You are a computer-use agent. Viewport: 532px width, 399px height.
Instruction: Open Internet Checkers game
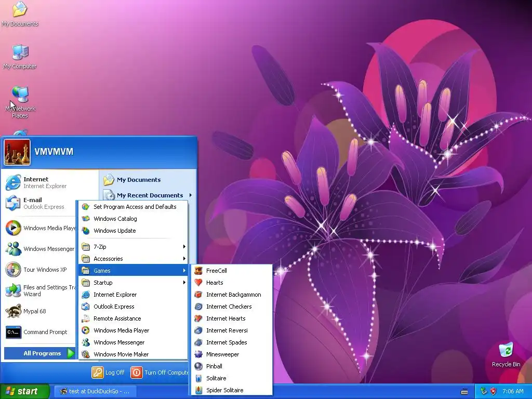[x=232, y=307]
